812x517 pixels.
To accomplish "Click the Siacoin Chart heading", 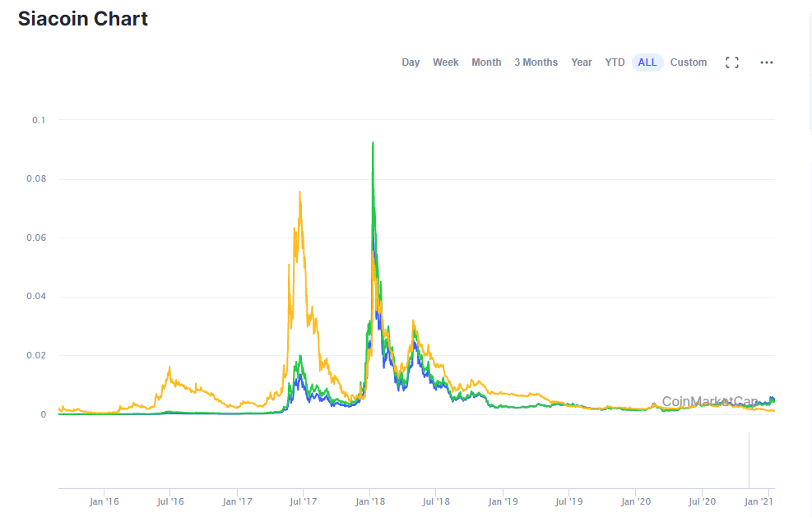I will click(x=83, y=19).
